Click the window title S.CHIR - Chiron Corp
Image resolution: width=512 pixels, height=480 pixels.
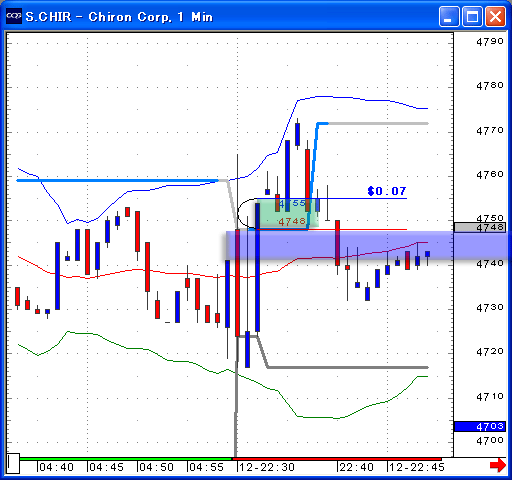(x=119, y=17)
